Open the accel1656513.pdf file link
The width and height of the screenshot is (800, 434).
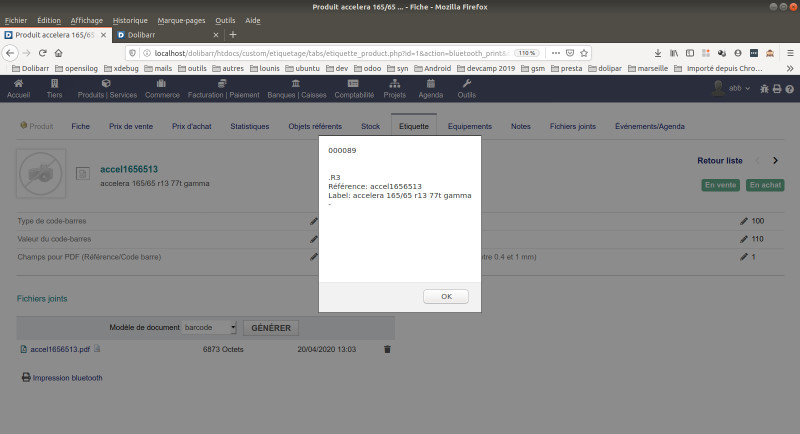click(x=60, y=349)
